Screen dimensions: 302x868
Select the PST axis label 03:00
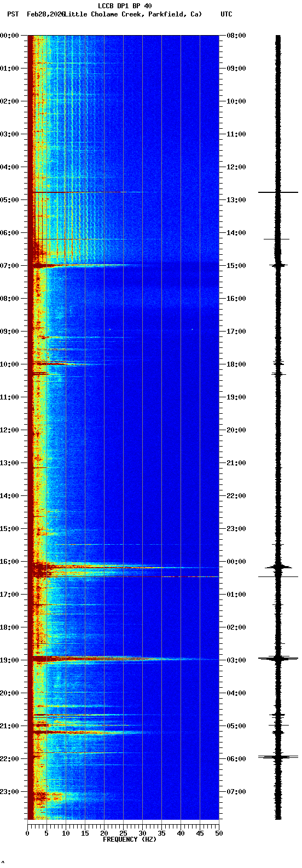click(x=9, y=134)
